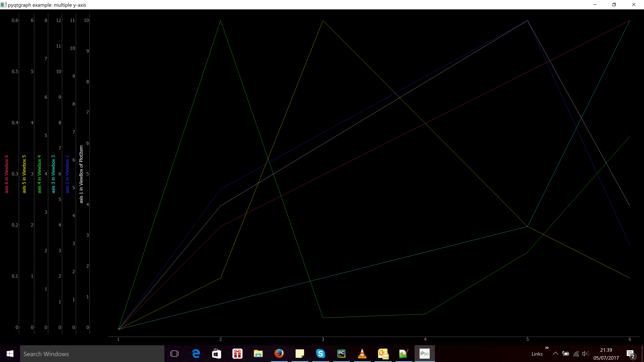Open File Explorer from the taskbar
Viewport: 644px width, 362px height.
pos(258,354)
